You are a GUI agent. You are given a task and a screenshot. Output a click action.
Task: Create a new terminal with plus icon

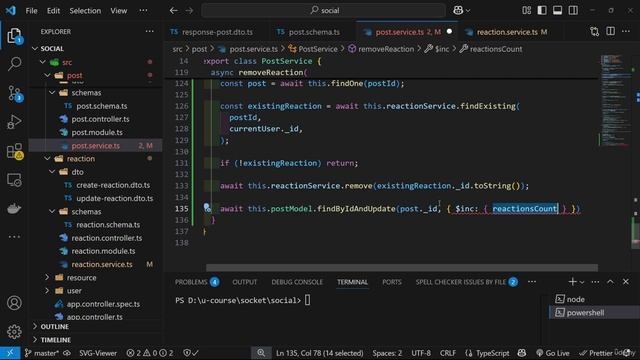[572, 282]
